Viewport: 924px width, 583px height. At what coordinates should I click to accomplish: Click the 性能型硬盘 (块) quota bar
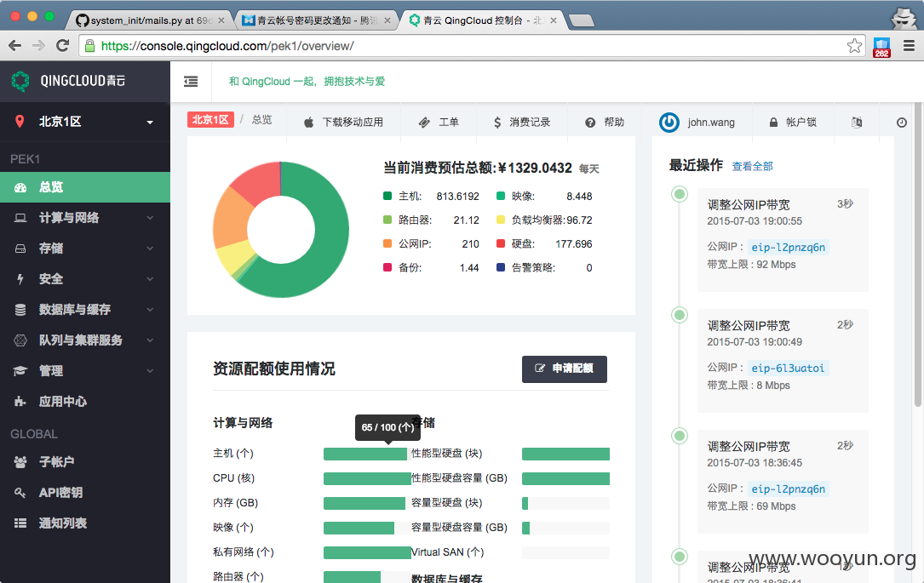(565, 454)
